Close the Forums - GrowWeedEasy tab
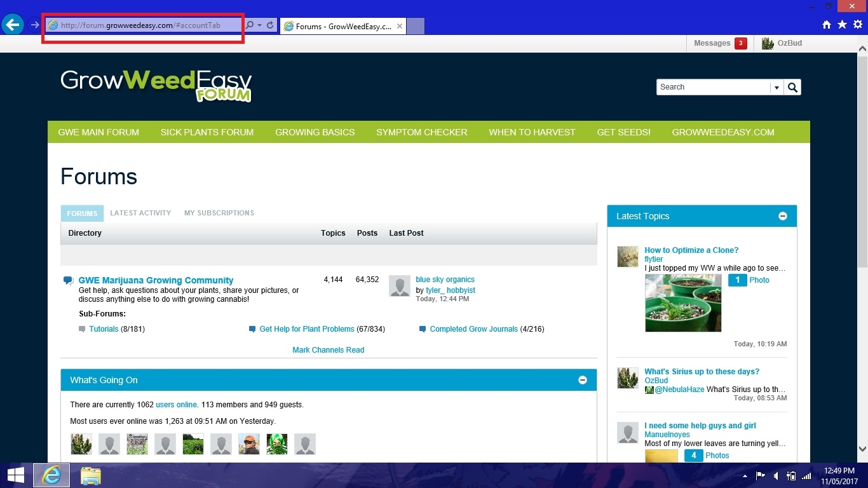 (400, 26)
